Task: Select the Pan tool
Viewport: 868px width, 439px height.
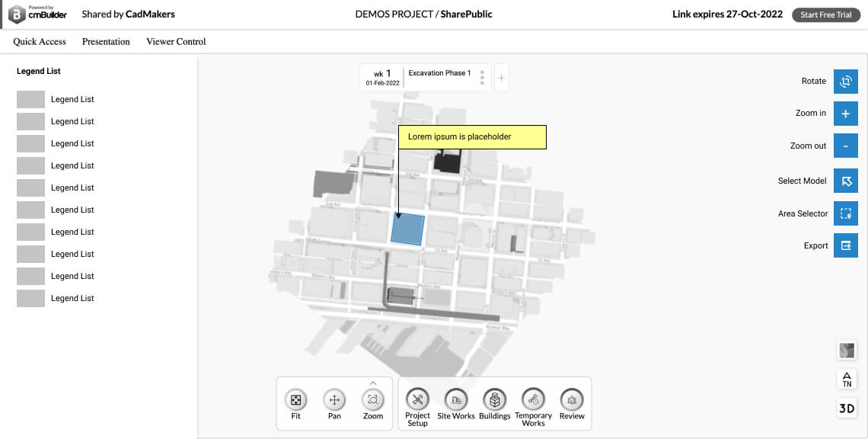Action: pos(334,400)
